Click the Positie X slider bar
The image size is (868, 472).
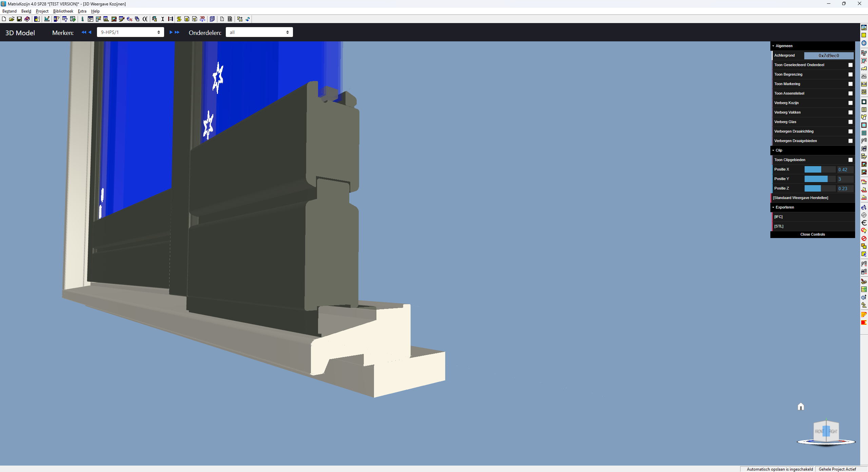pyautogui.click(x=820, y=169)
